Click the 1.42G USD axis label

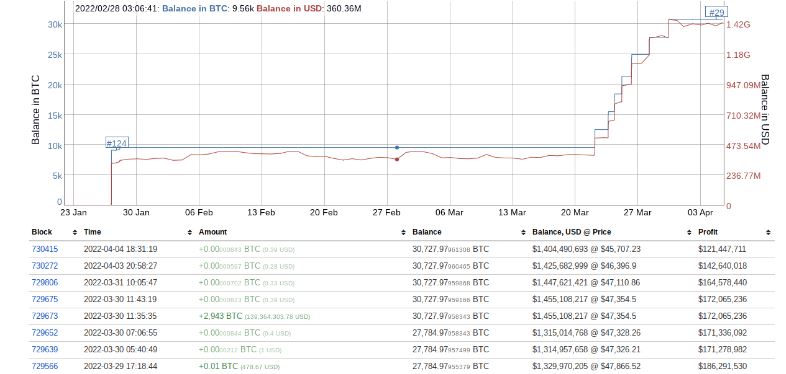click(738, 25)
